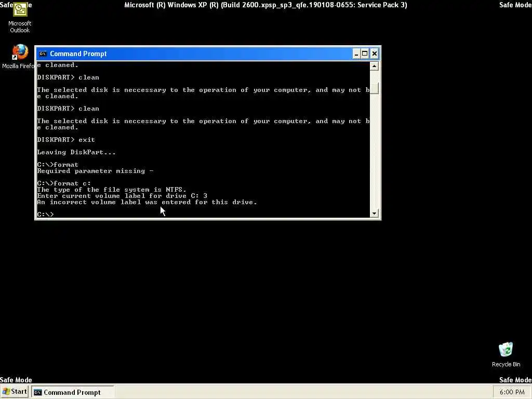Open the Start menu
The width and height of the screenshot is (532, 399).
coord(14,392)
